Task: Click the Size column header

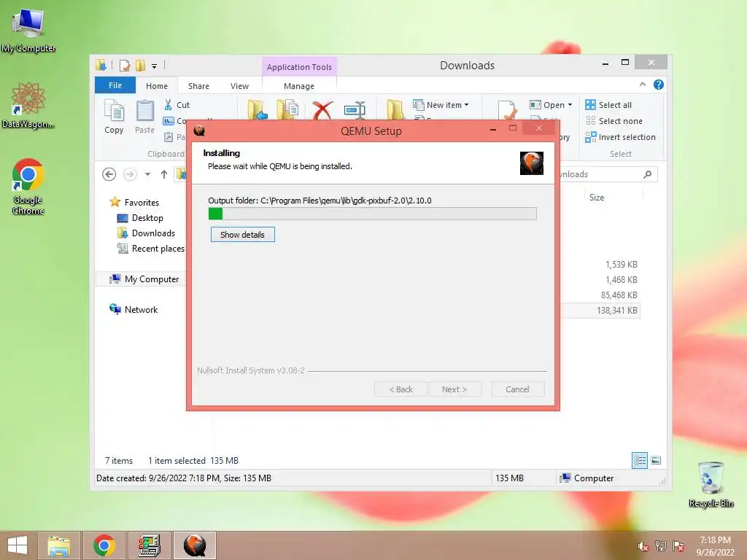Action: pyautogui.click(x=597, y=197)
